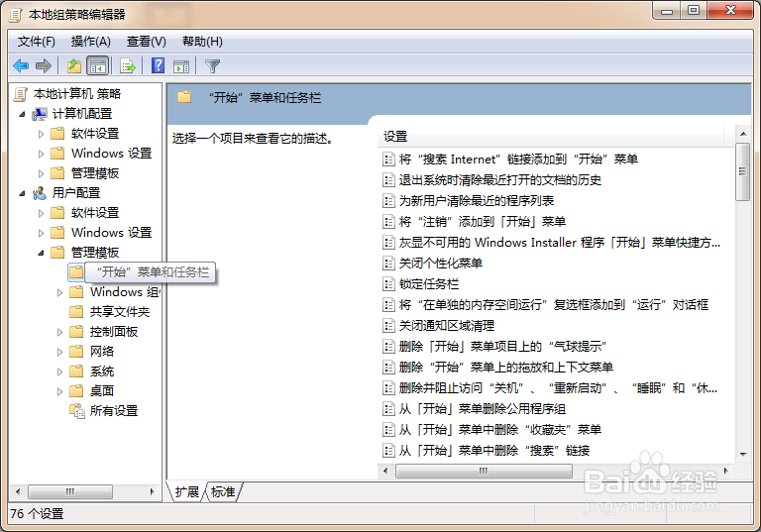The height and width of the screenshot is (532, 761).
Task: Click the folder icon next to 网络
Action: (x=76, y=352)
